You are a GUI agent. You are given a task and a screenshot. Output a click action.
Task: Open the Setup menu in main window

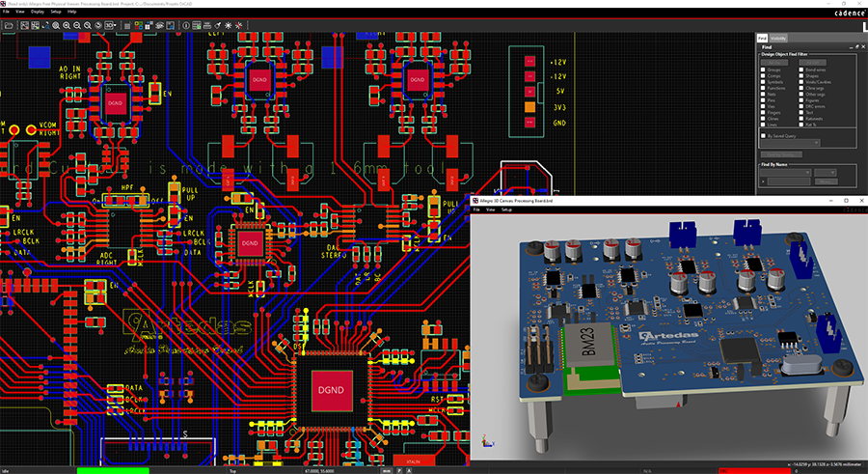56,12
